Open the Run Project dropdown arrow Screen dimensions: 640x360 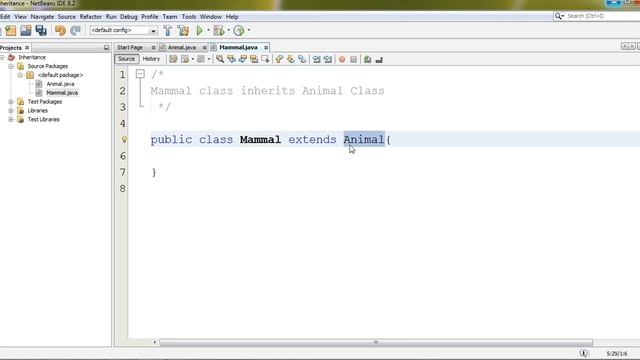(208, 31)
